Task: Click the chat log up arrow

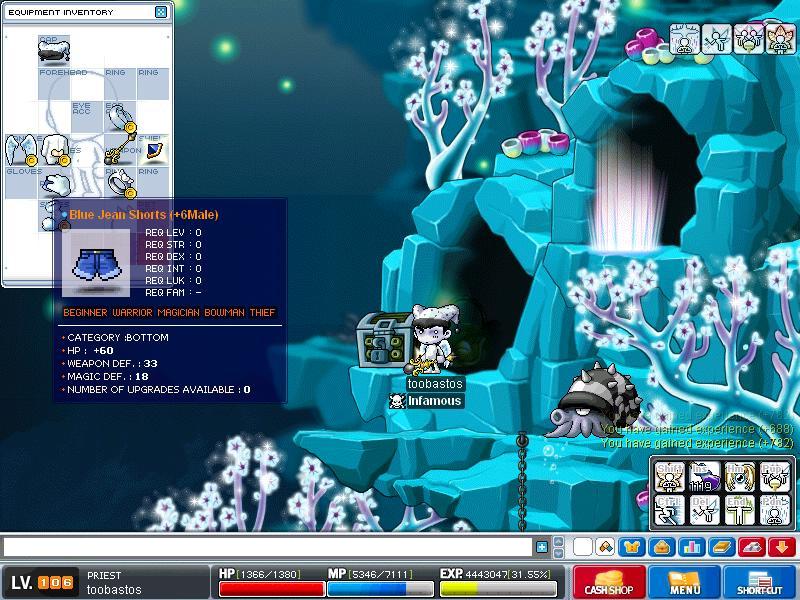Action: point(559,542)
